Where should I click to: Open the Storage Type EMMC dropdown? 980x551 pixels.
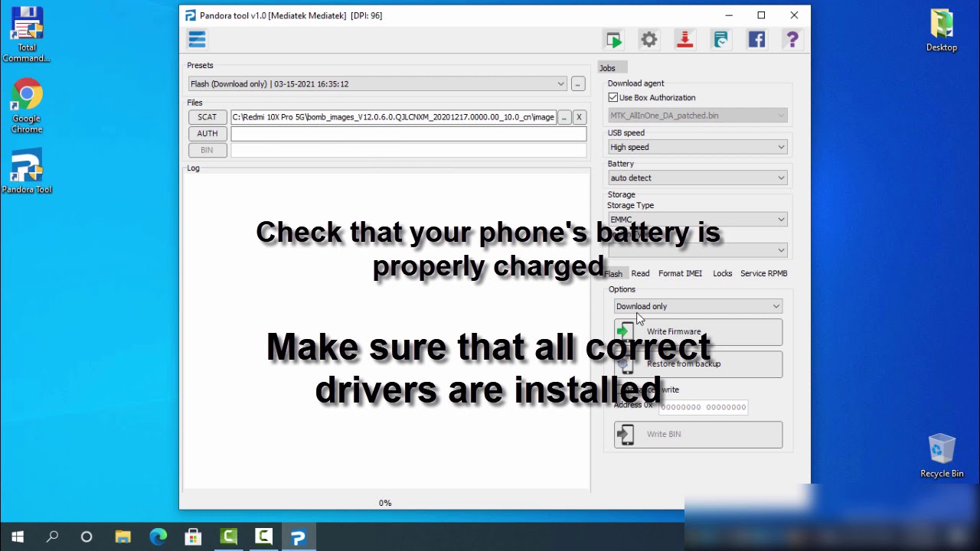pos(697,220)
